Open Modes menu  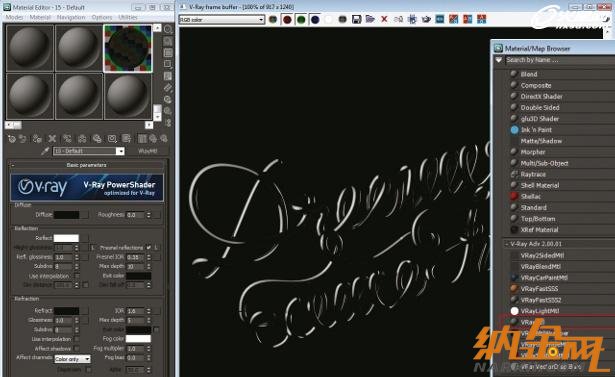15,17
